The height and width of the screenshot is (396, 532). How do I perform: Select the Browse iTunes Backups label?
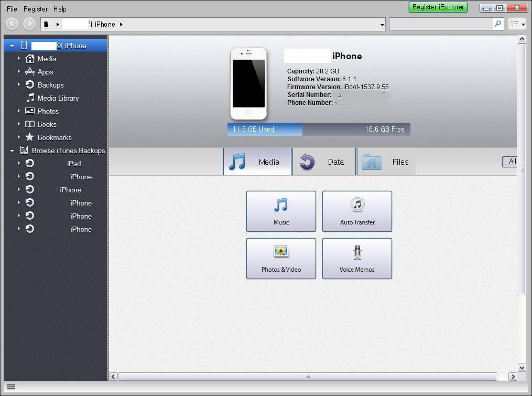point(68,151)
